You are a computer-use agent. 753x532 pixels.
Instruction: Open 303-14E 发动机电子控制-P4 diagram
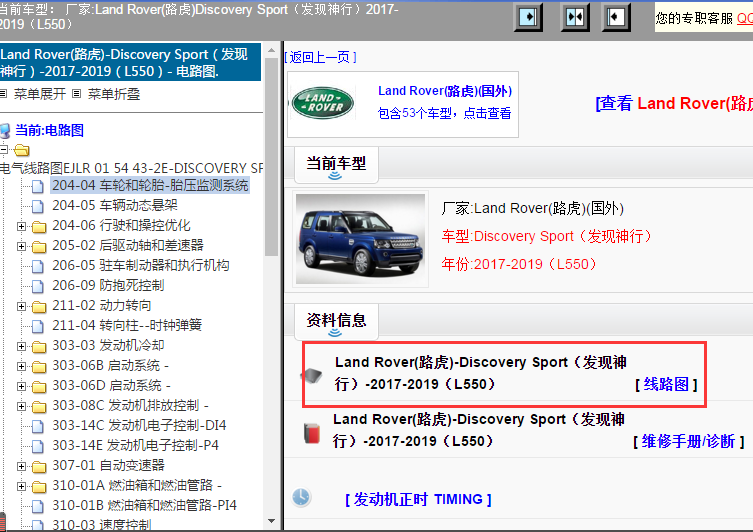[x=135, y=446]
